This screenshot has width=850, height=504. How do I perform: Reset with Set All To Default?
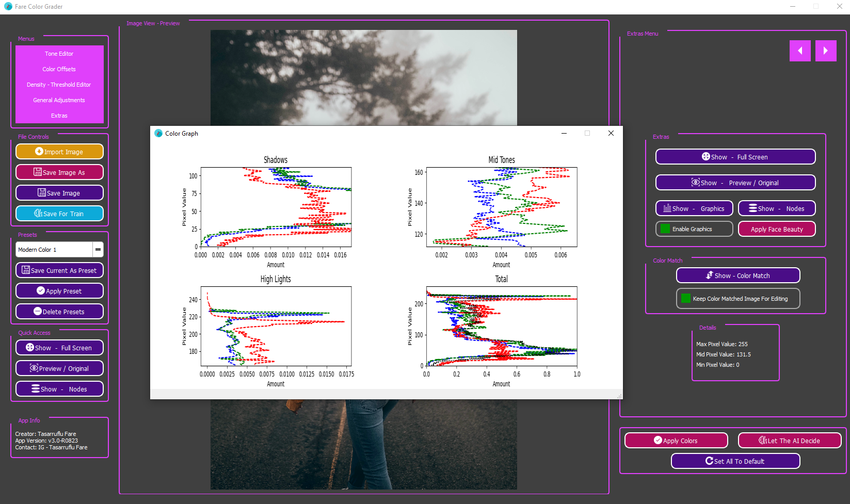pyautogui.click(x=735, y=461)
